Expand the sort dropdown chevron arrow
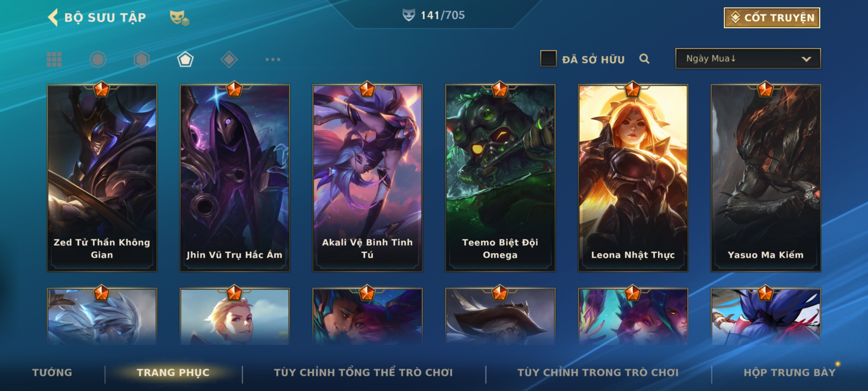The height and width of the screenshot is (391, 868). pyautogui.click(x=806, y=59)
